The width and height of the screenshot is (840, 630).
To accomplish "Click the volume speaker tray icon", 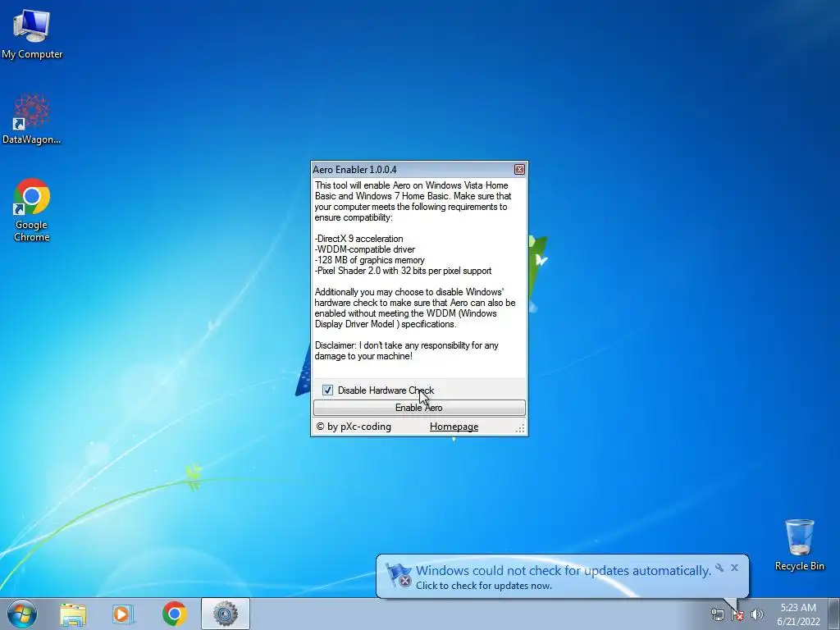I will (757, 614).
